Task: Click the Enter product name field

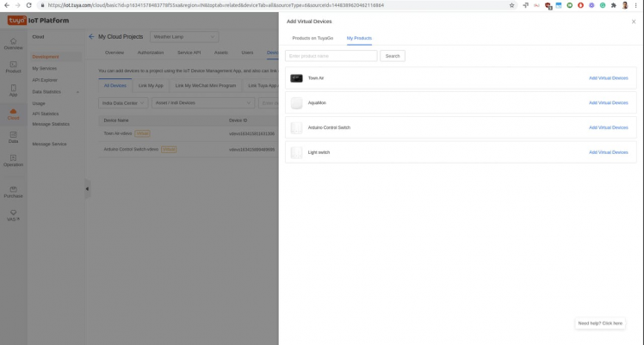Action: coord(331,56)
